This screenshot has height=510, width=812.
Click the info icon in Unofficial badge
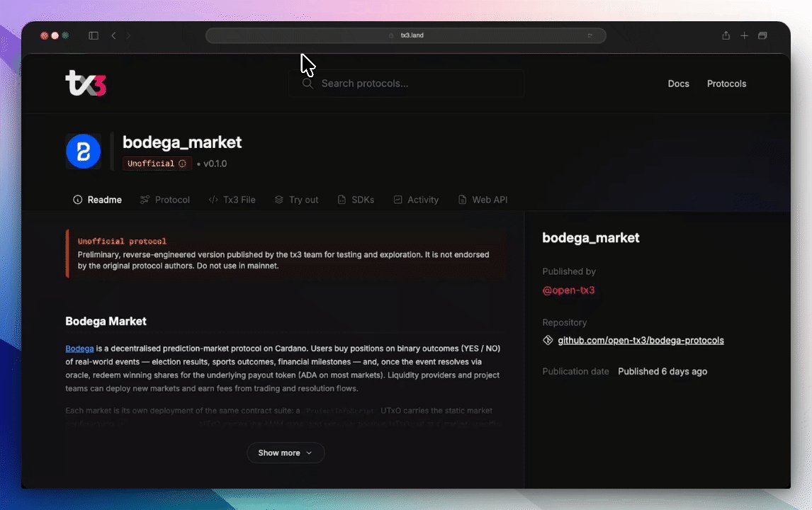(182, 164)
